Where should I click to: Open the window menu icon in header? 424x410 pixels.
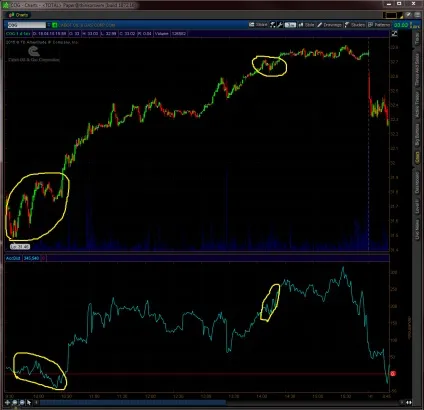tap(417, 15)
